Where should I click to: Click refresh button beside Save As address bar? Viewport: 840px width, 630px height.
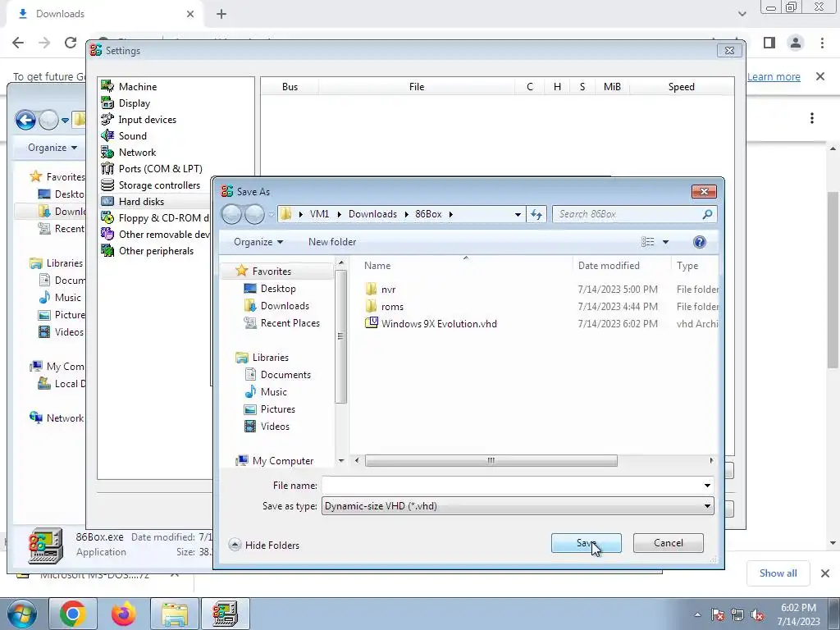(x=536, y=214)
